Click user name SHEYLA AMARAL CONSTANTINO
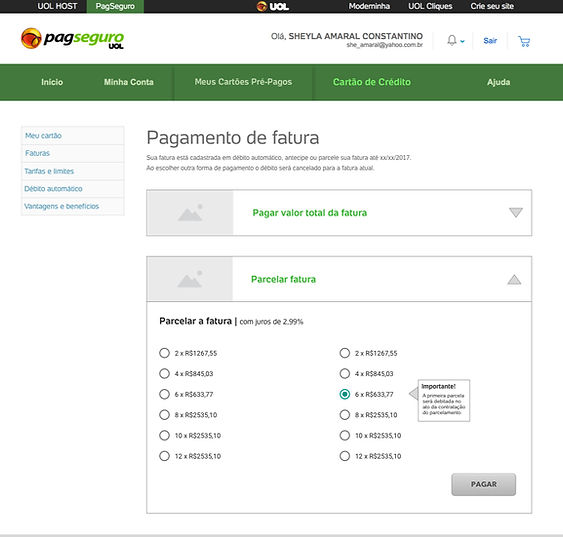 coord(355,36)
